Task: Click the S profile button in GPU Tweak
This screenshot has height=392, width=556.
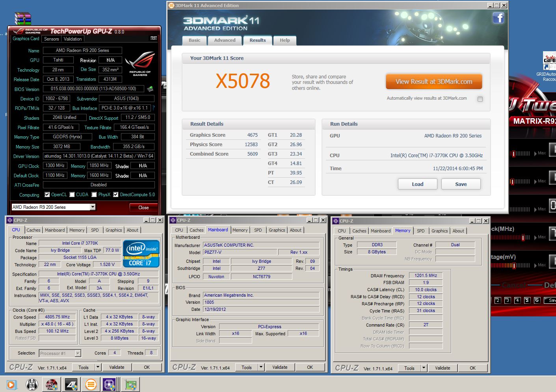Action: click(x=527, y=300)
